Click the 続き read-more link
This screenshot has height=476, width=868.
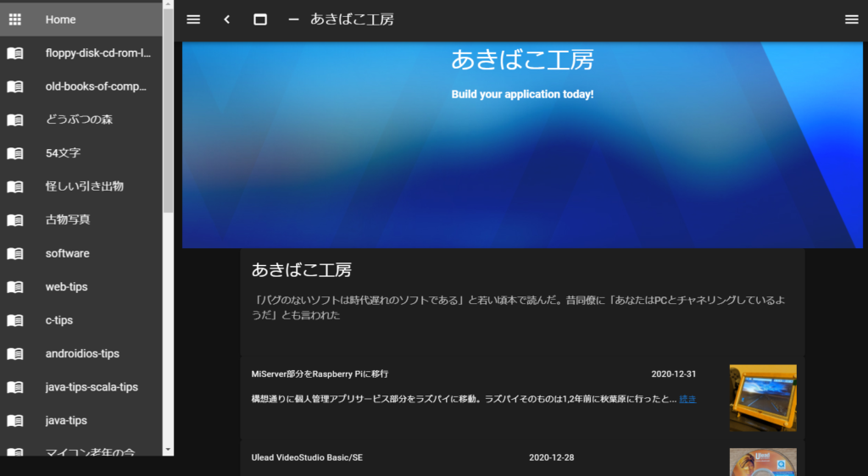pyautogui.click(x=687, y=399)
